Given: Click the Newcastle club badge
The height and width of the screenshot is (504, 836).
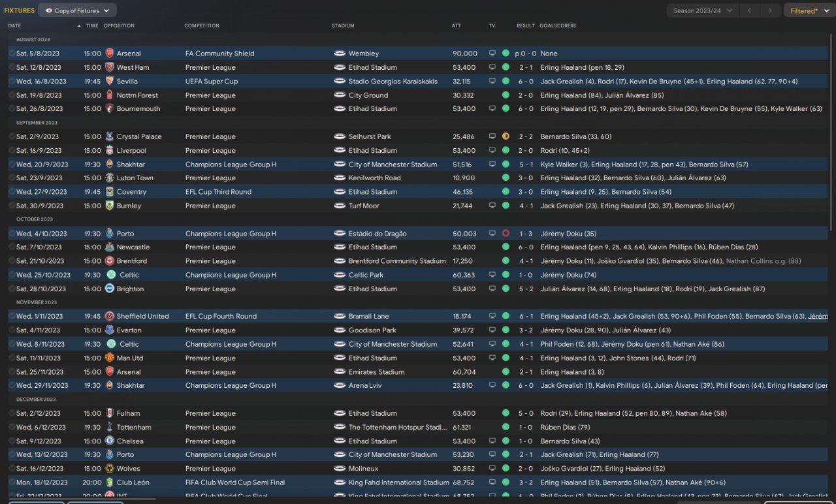Looking at the screenshot, I should pos(110,247).
